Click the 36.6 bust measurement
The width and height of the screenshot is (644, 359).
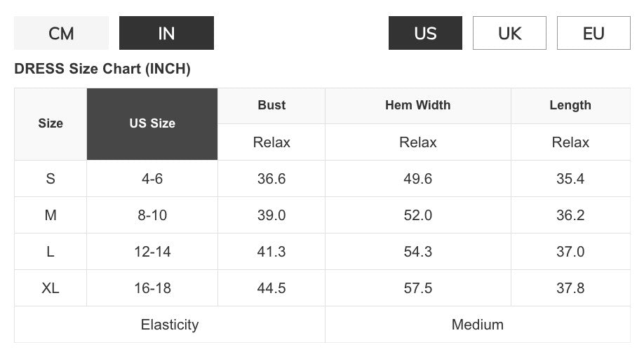pos(271,179)
